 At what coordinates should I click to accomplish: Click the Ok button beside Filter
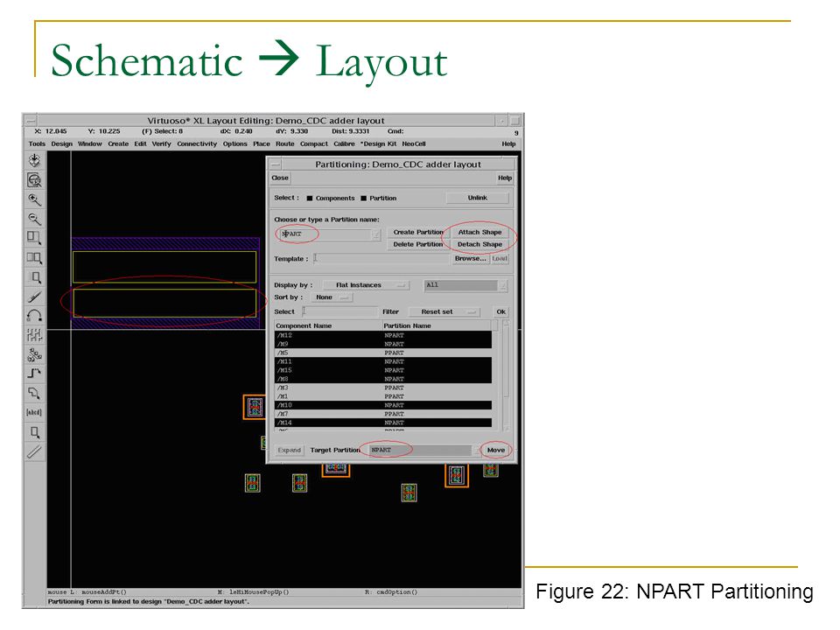coord(500,311)
